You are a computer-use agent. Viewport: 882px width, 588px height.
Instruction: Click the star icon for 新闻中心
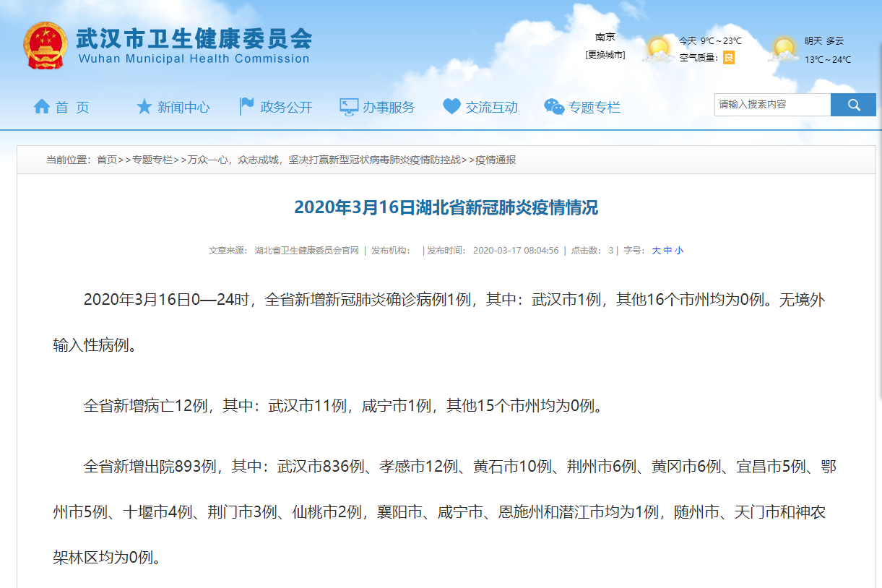[x=144, y=107]
